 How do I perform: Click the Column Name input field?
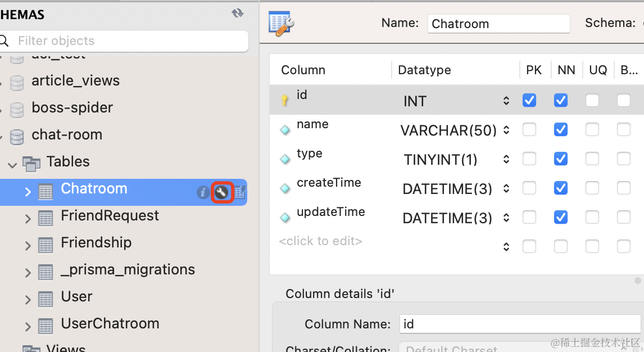(519, 324)
